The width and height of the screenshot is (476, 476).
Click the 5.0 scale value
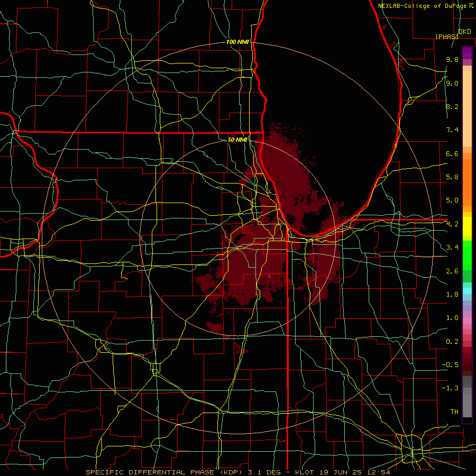pos(452,200)
